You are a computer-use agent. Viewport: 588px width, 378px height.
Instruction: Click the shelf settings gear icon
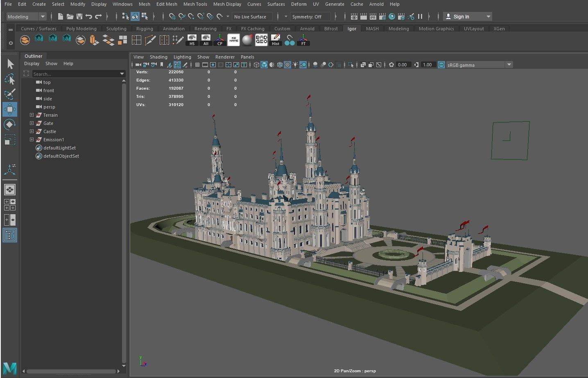(x=11, y=43)
